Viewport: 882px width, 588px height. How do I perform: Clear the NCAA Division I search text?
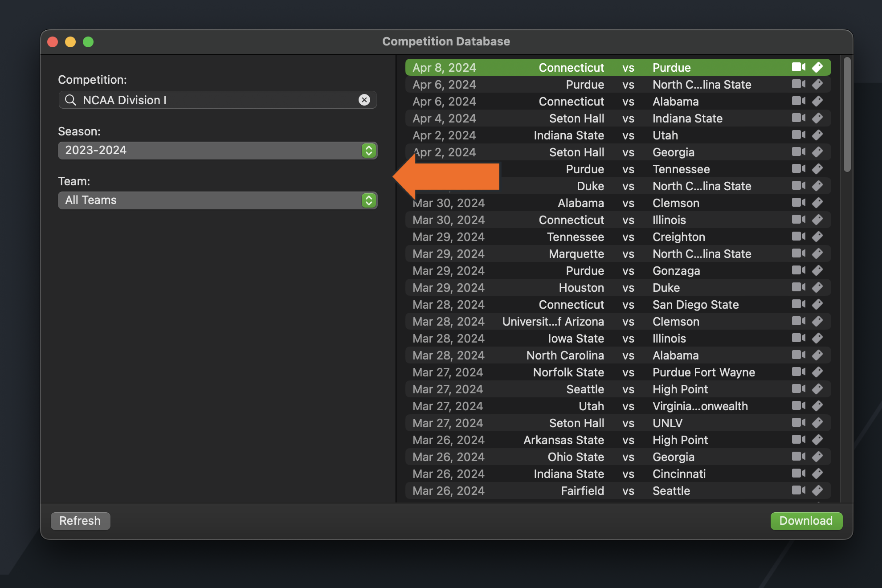pyautogui.click(x=364, y=100)
